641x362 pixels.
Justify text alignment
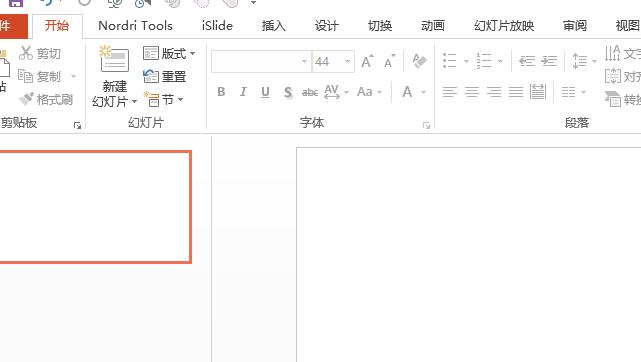[516, 92]
